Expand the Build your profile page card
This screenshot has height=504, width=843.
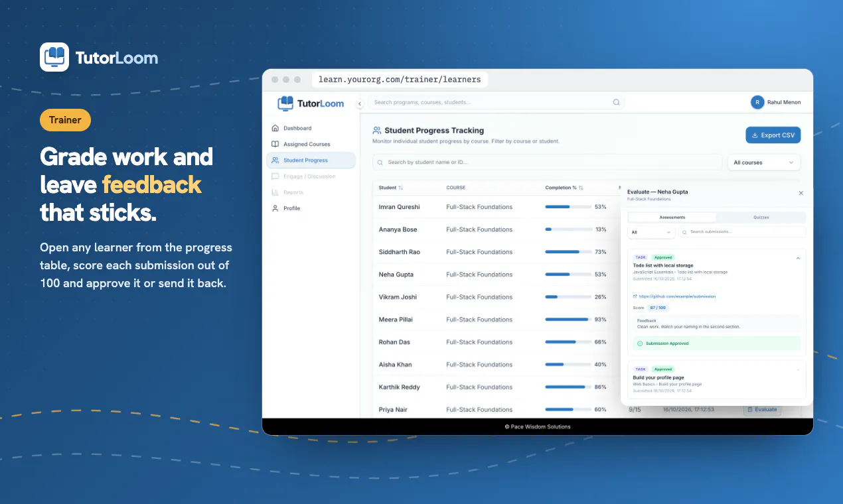798,369
